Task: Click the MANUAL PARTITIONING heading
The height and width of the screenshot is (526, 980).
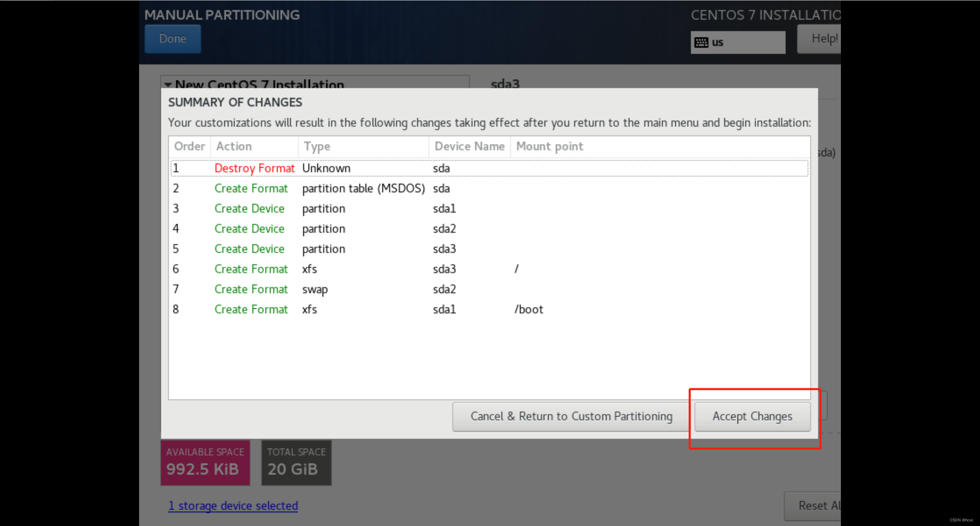Action: tap(222, 15)
